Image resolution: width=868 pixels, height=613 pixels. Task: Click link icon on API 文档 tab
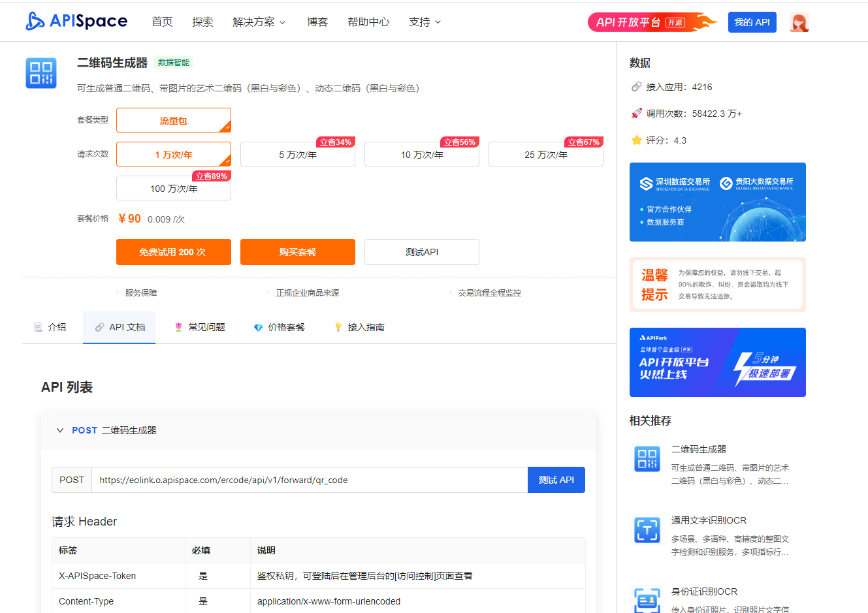(99, 327)
